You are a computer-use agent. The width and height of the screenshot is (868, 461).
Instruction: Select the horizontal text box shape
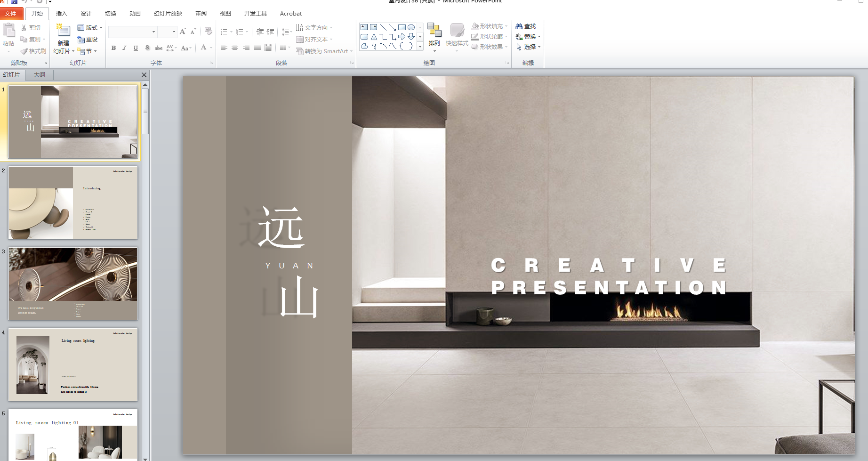[x=364, y=27]
